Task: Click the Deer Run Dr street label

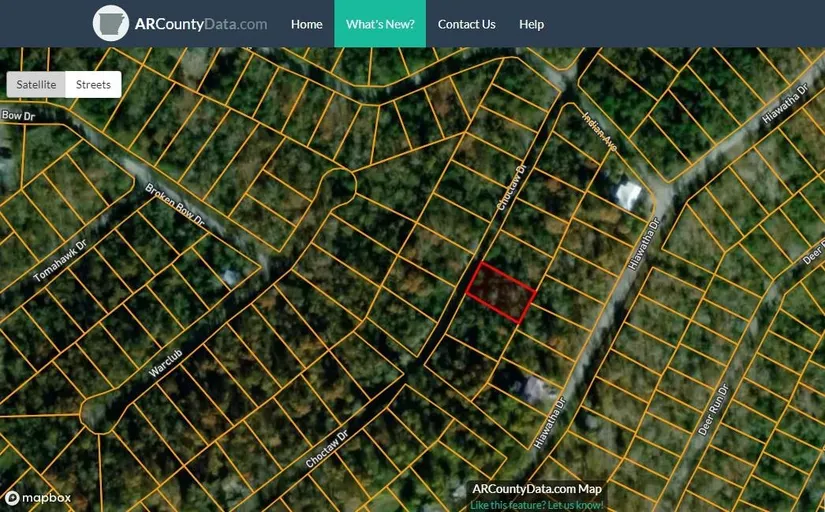Action: point(712,408)
